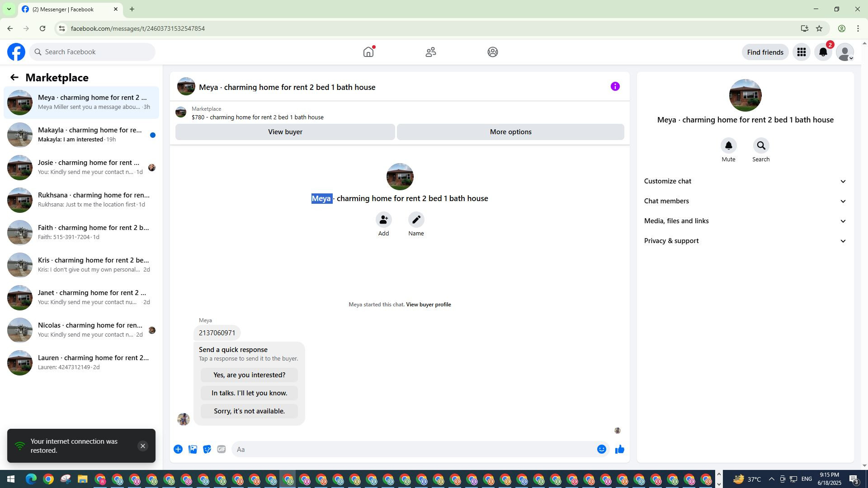The width and height of the screenshot is (868, 488).
Task: Open the Groups icon in top navigation
Action: [x=493, y=52]
